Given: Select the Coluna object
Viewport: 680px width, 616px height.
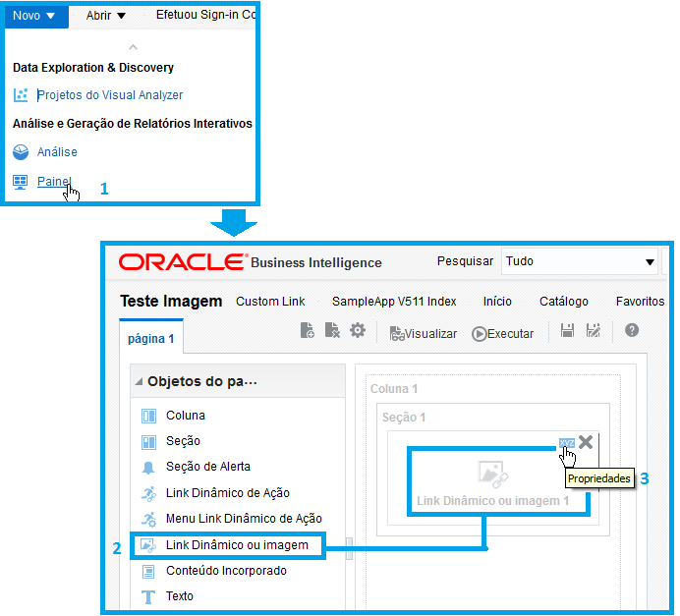Looking at the screenshot, I should 185,416.
